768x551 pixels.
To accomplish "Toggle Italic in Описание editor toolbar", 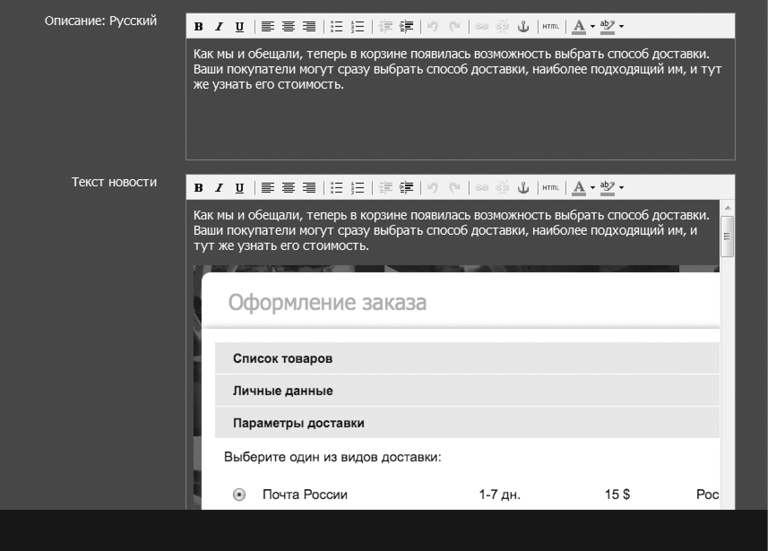I will click(x=219, y=26).
